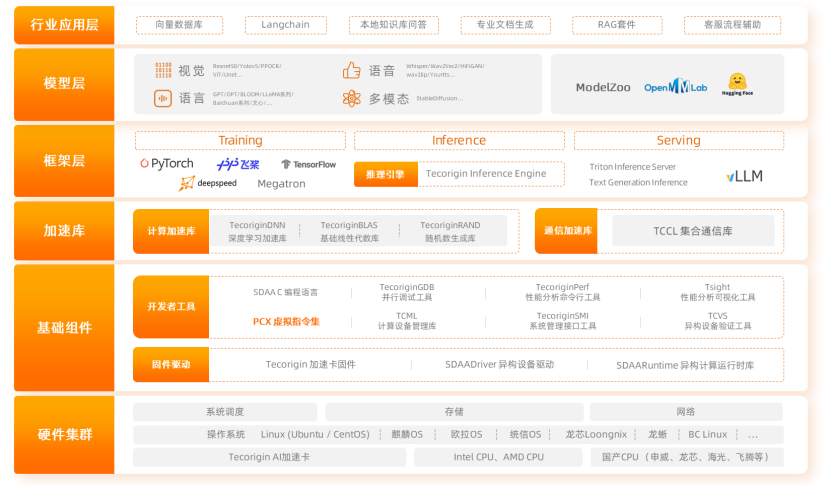Click the OpenMMLab logo
The width and height of the screenshot is (832, 485).
click(675, 87)
